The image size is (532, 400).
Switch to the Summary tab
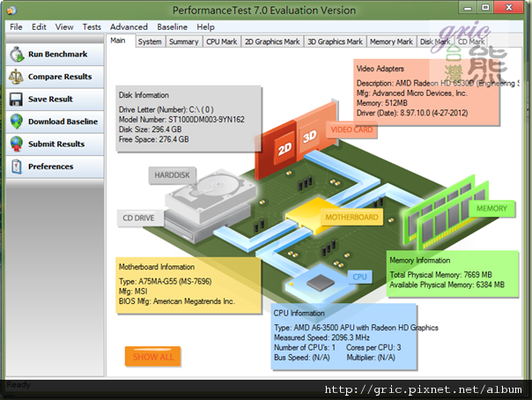(x=184, y=41)
